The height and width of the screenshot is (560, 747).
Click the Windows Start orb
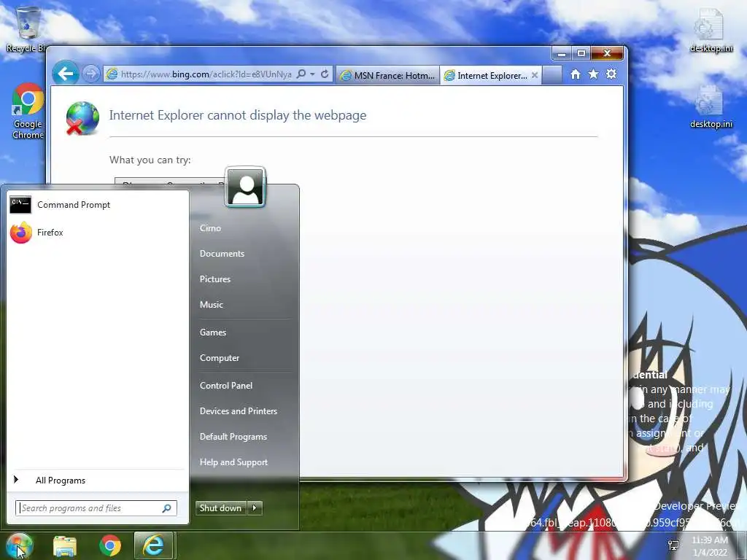tap(19, 545)
